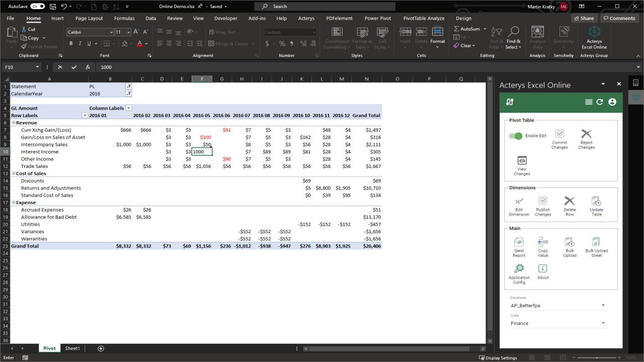Click the Acterys refresh icon
644x362 pixels.
click(600, 102)
